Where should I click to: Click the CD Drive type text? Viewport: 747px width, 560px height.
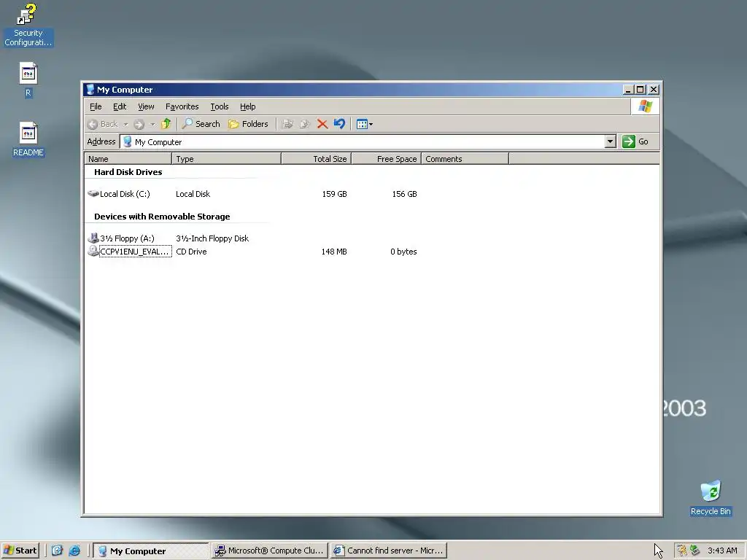(x=192, y=252)
